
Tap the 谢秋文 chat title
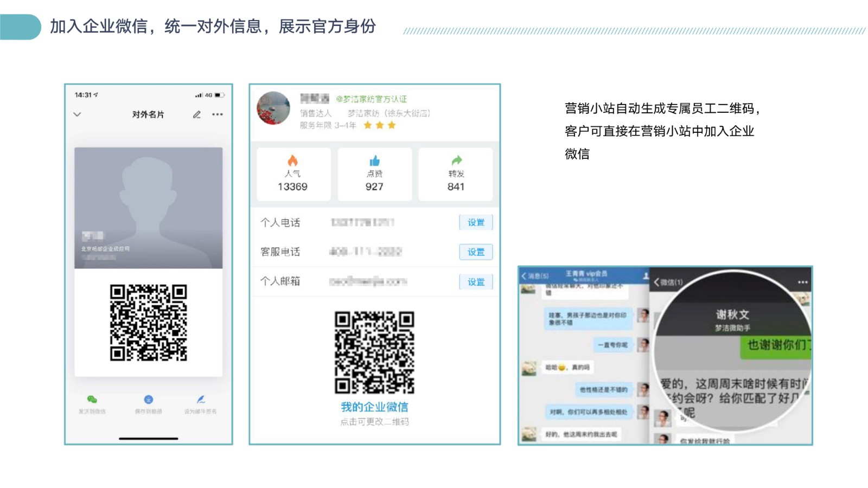[732, 314]
